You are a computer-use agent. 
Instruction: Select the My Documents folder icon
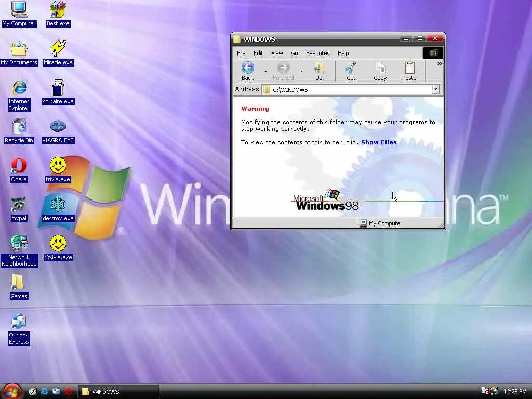click(19, 54)
